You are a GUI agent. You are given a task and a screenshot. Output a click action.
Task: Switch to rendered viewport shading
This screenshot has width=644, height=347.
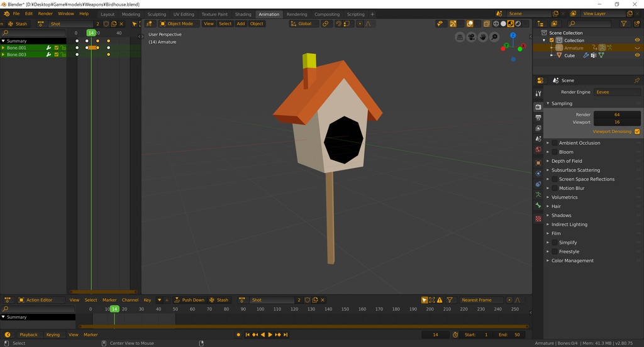(518, 24)
